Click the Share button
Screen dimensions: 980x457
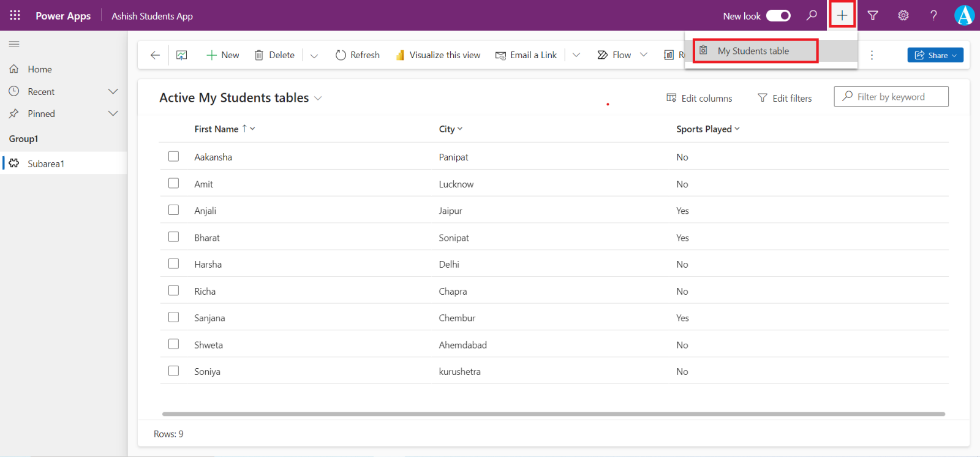pyautogui.click(x=935, y=55)
